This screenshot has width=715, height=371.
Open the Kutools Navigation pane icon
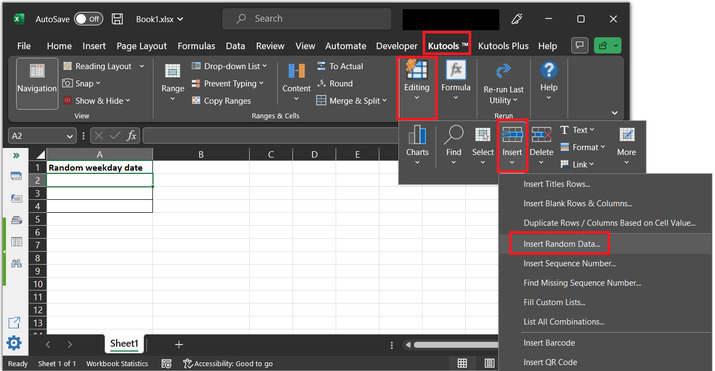pos(37,72)
